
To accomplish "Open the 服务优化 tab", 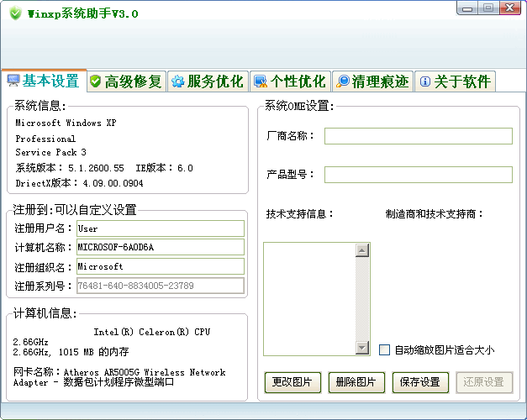I will tap(208, 81).
